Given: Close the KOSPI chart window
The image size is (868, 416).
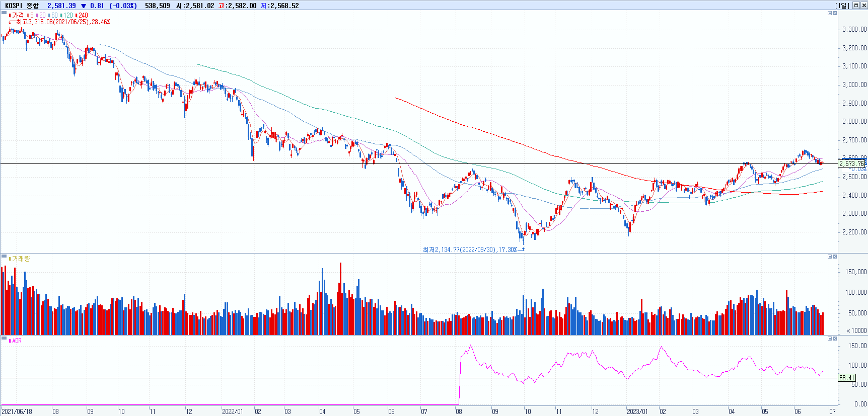Looking at the screenshot, I should click(x=863, y=6).
